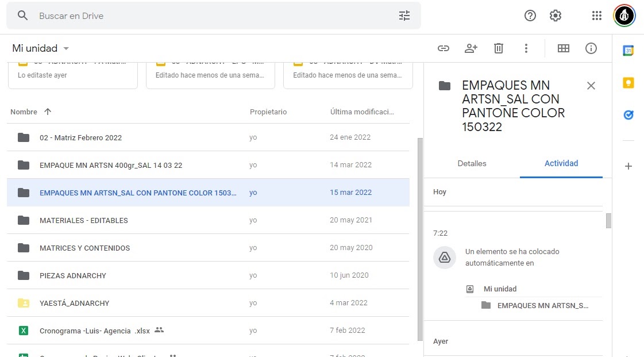The height and width of the screenshot is (357, 644).
Task: Open search options with the filter sliders icon
Action: 404,16
